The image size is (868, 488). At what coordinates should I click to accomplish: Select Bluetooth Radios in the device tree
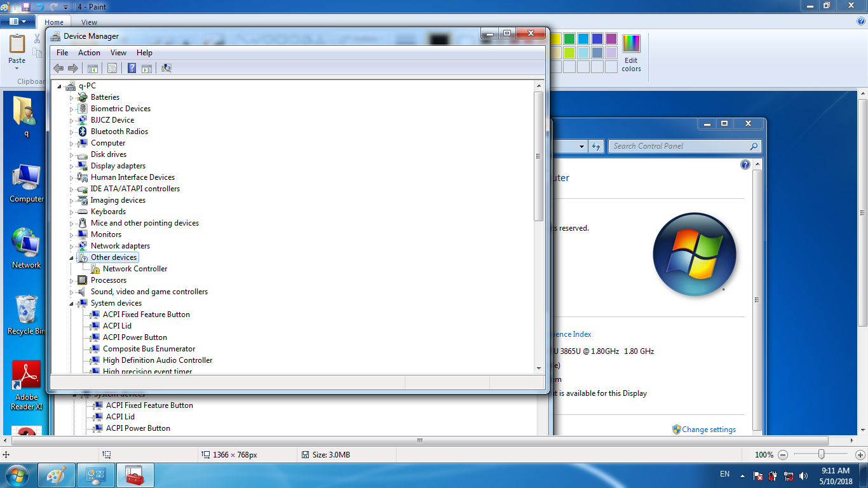tap(119, 132)
